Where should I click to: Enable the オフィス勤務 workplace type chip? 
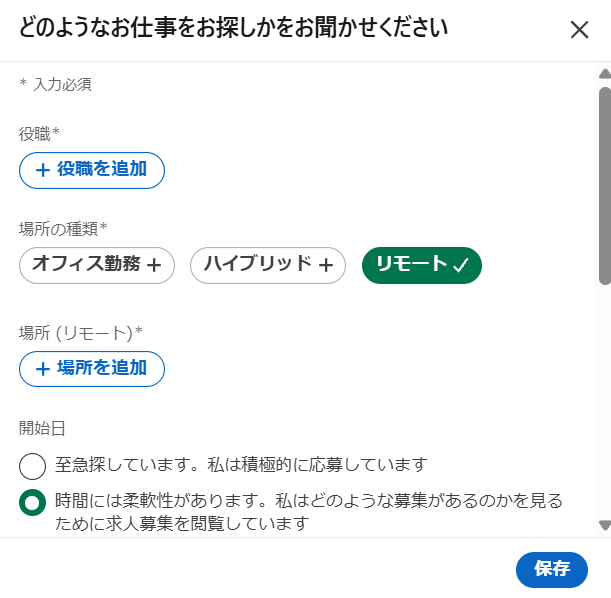pyautogui.click(x=96, y=265)
